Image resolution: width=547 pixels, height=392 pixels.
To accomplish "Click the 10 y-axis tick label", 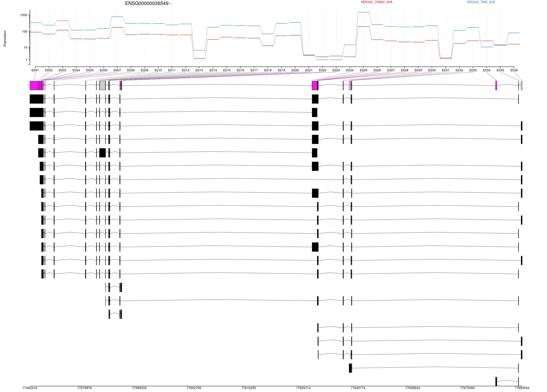I will click(x=26, y=48).
